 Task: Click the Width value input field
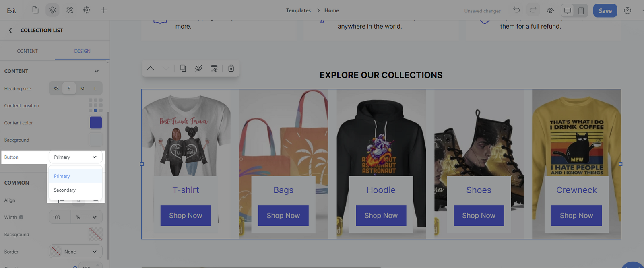(60, 217)
